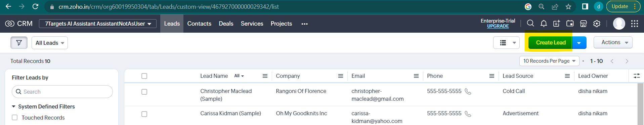Open the calendar icon in header
644x125 pixels.
pos(570,23)
